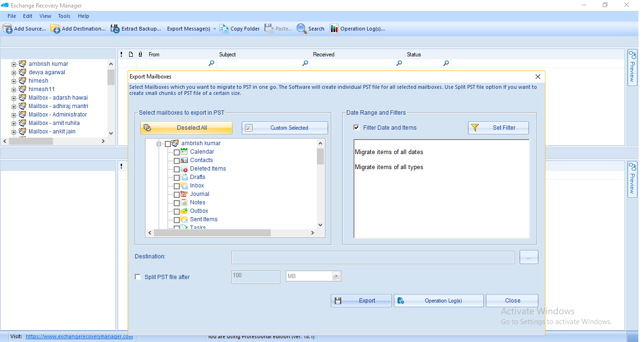The image size is (644, 342).
Task: Open the MB size unit dropdown
Action: point(336,276)
